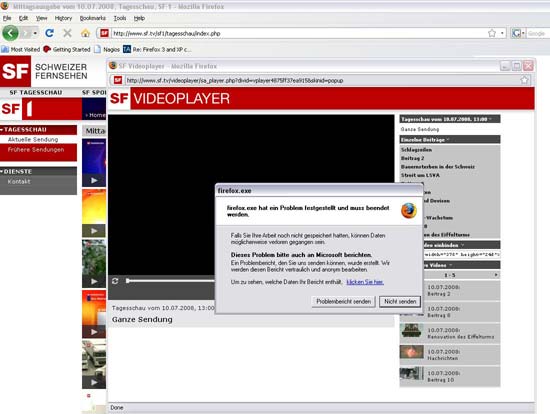
Task: Open the Frühere Sendungen link
Action: (x=36, y=149)
